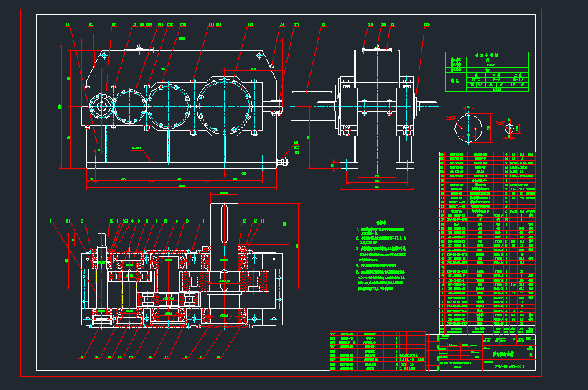The width and height of the screenshot is (588, 390).
Task: Select part balloon number 24
Action: point(282,25)
